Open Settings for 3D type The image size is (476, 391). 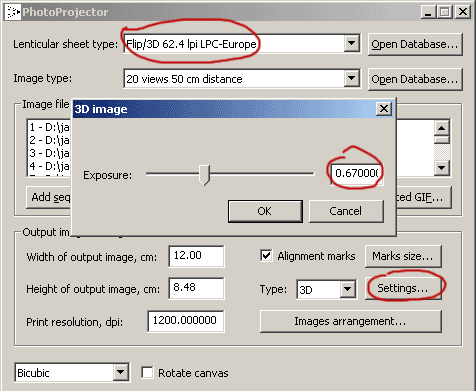coord(403,288)
